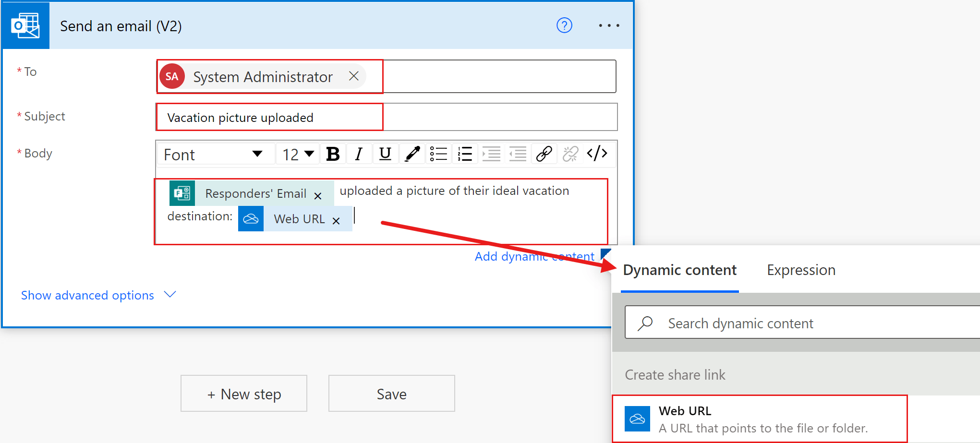The image size is (980, 443).
Task: Switch to the Expression tab
Action: click(x=800, y=270)
